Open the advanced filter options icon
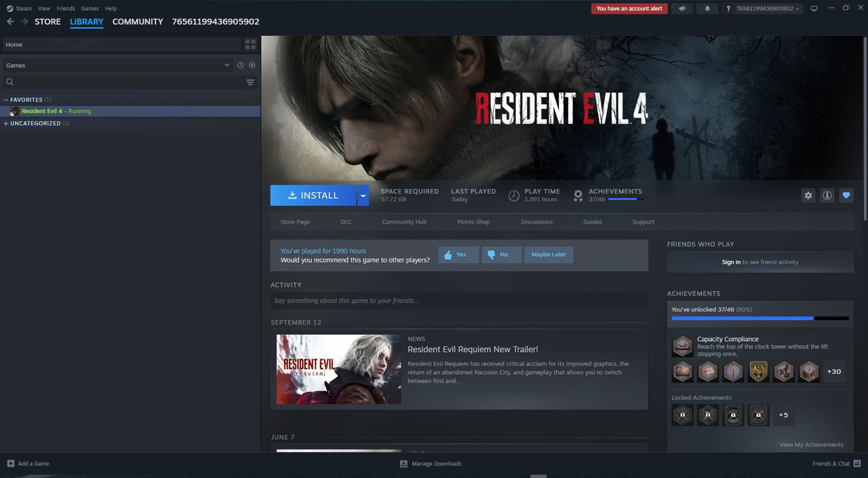Screen dimensions: 868x478 250,82
